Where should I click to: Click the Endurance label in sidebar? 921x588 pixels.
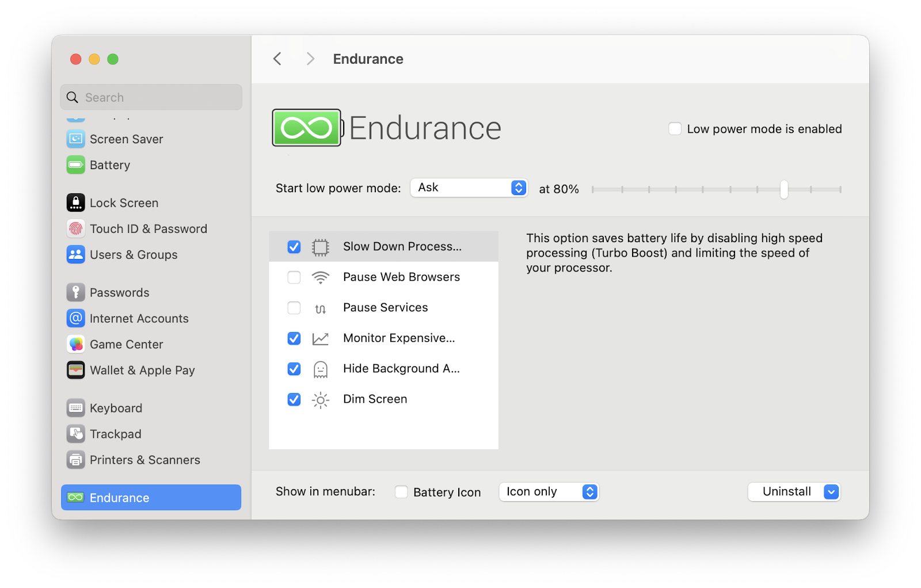(x=120, y=498)
